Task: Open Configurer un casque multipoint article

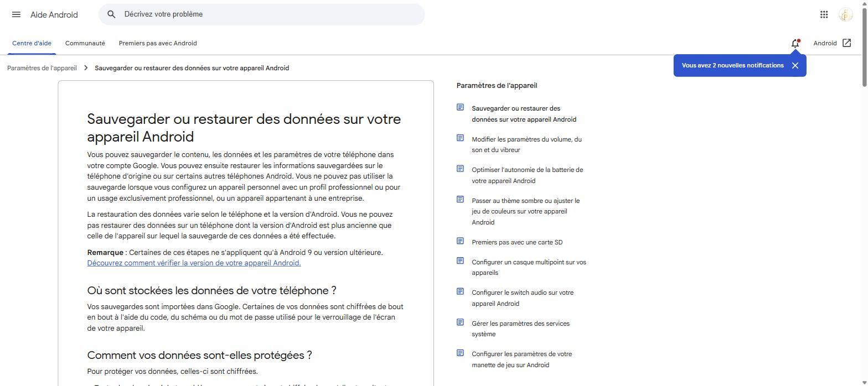Action: (x=529, y=267)
